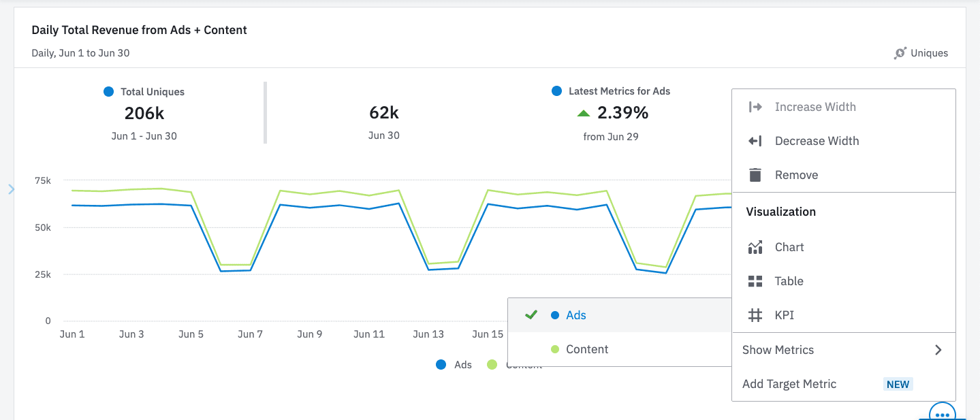Viewport: 980px width, 420px height.
Task: Click the Increase Width icon
Action: point(756,106)
